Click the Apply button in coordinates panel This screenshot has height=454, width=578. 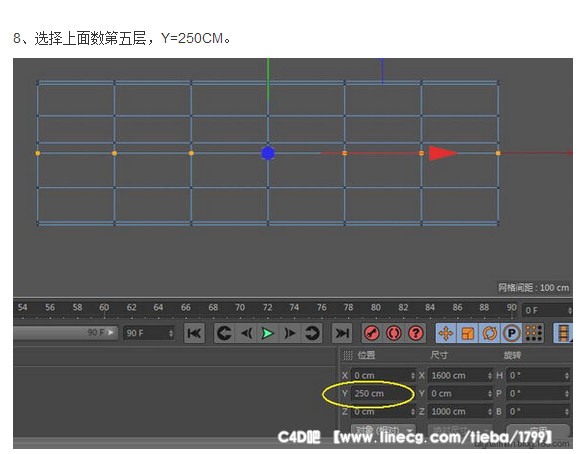tap(538, 430)
